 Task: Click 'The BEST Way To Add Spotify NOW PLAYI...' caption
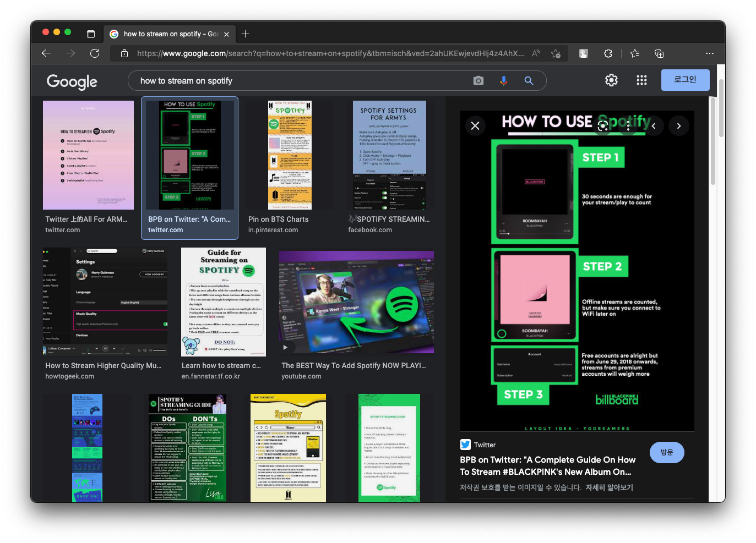353,365
